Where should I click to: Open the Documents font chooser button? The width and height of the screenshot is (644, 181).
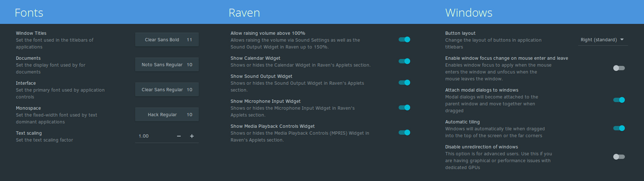pyautogui.click(x=167, y=65)
